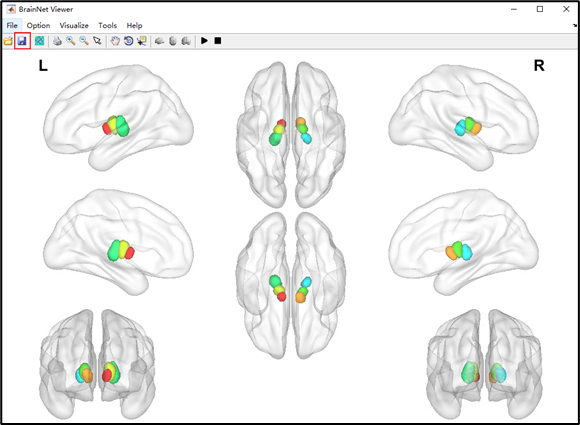Screen dimensions: 580x425
Task: Open the Option menu
Action: 38,26
